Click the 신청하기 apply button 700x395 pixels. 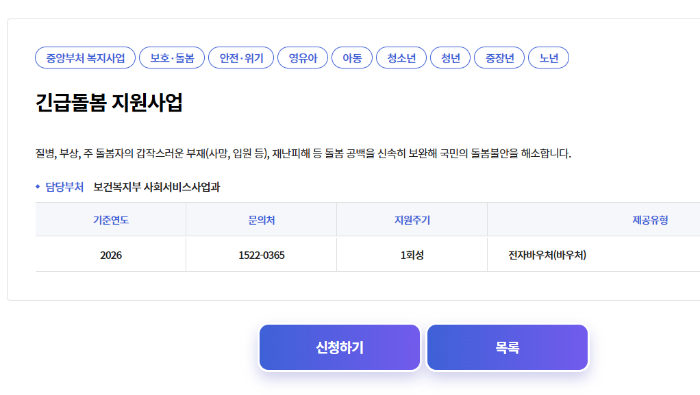coord(340,348)
